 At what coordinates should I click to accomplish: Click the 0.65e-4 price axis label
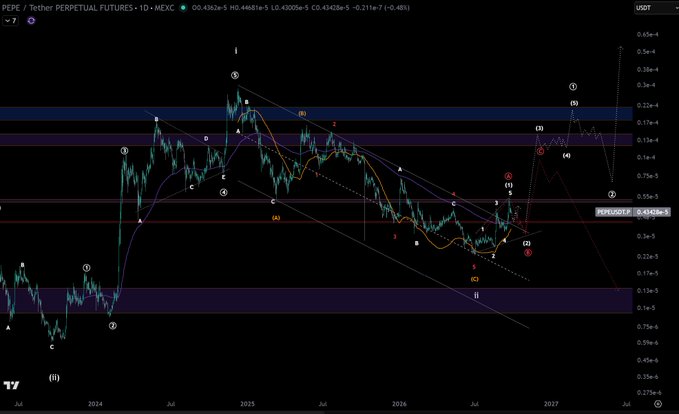click(647, 34)
